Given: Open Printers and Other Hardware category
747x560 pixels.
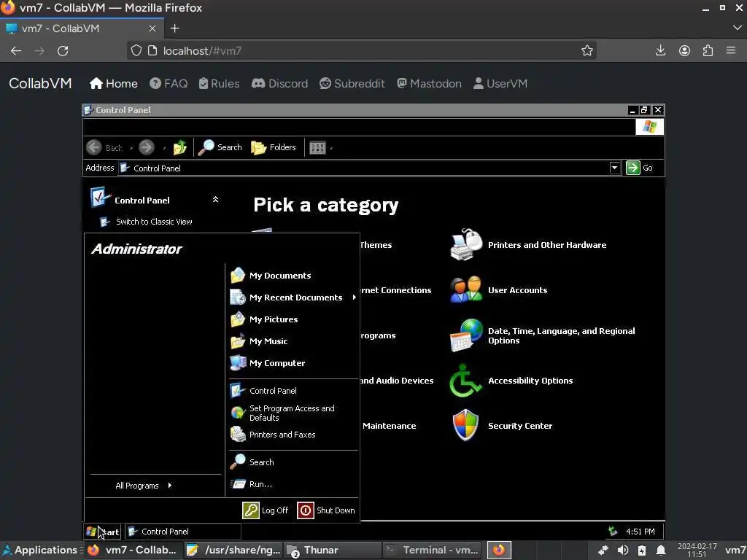Looking at the screenshot, I should 528,245.
